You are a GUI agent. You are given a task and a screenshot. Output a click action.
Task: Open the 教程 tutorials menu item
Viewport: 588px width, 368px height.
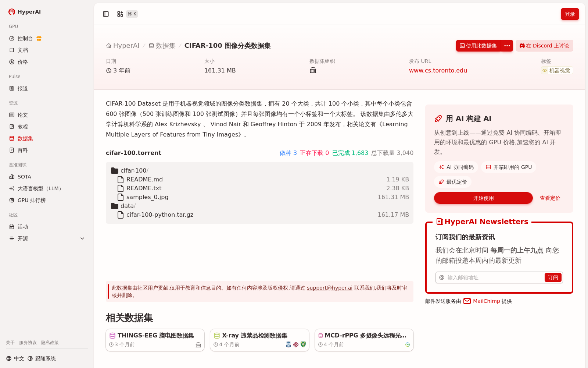[x=47, y=127]
